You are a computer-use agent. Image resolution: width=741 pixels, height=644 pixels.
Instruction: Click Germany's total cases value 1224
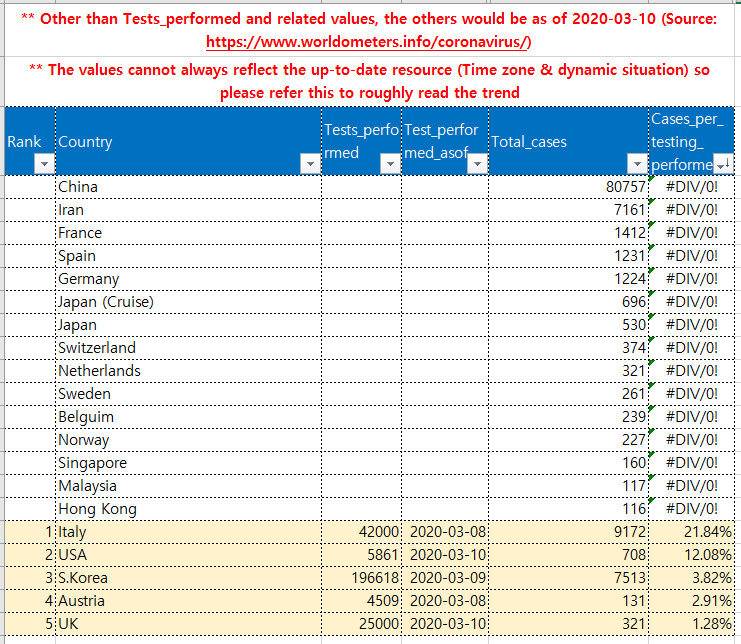[569, 279]
